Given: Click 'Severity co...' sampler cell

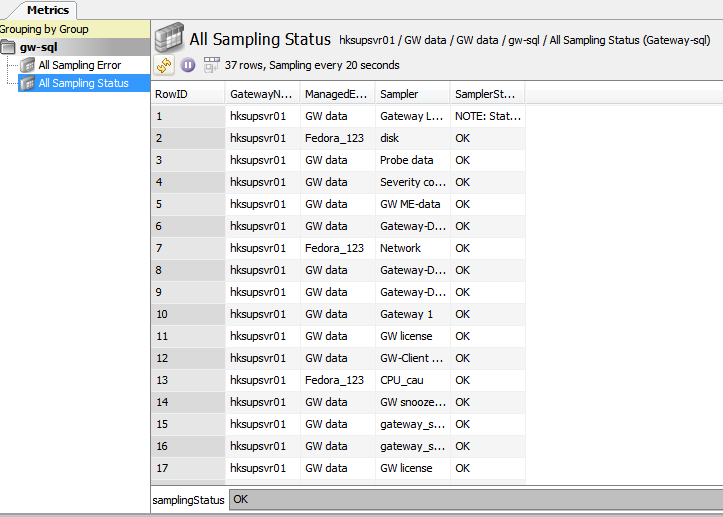Looking at the screenshot, I should tap(413, 182).
